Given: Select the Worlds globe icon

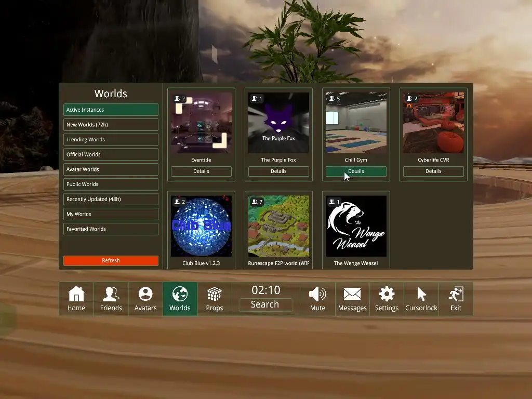Looking at the screenshot, I should pyautogui.click(x=180, y=294).
